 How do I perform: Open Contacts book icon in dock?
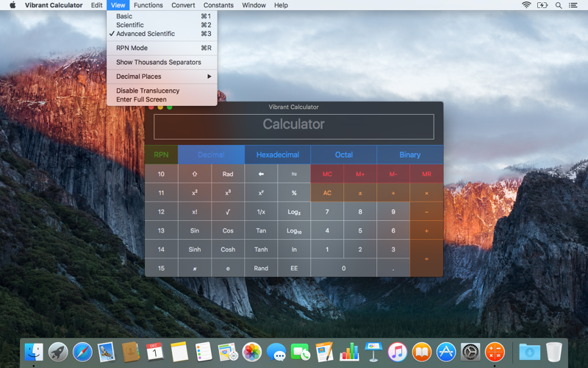(x=131, y=353)
